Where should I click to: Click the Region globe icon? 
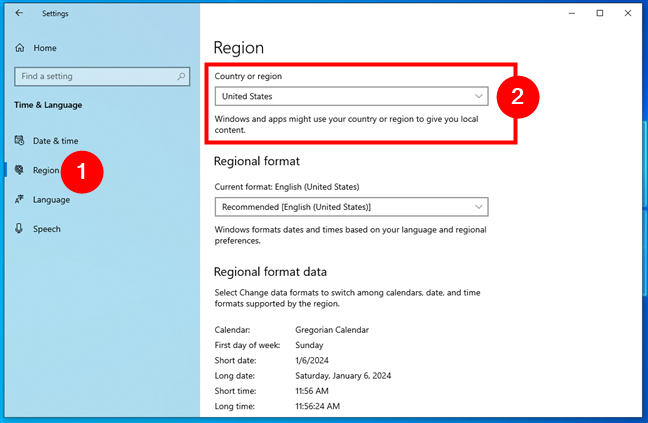(19, 170)
